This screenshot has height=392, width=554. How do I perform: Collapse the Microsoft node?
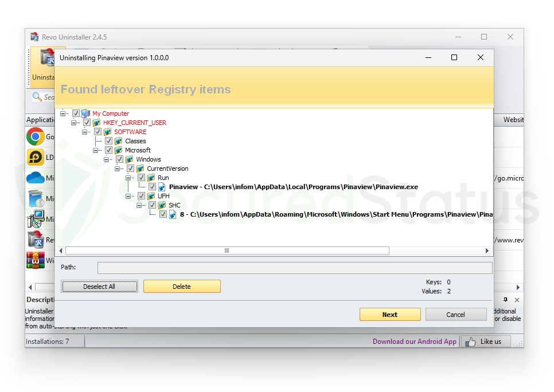coord(95,150)
